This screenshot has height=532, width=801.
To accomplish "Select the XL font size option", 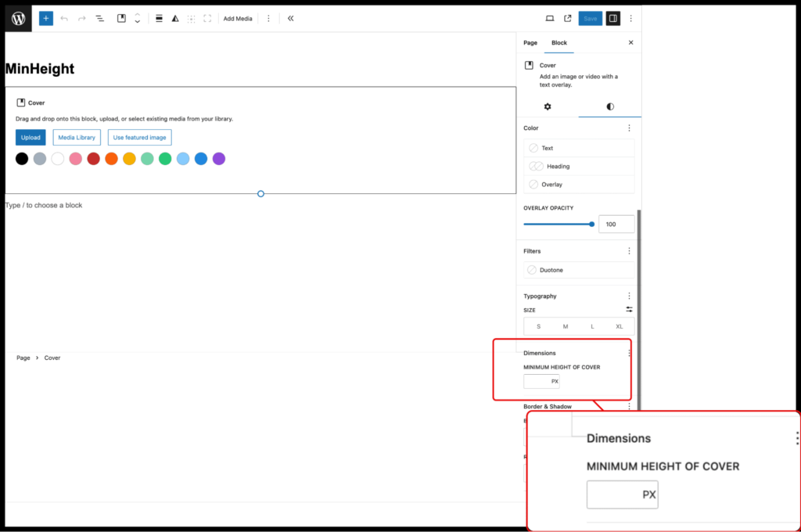I will [619, 326].
